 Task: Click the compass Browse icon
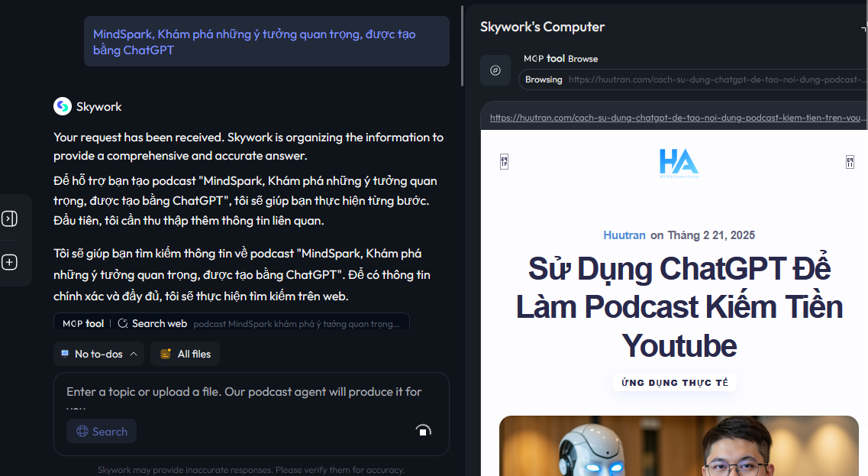click(x=495, y=70)
